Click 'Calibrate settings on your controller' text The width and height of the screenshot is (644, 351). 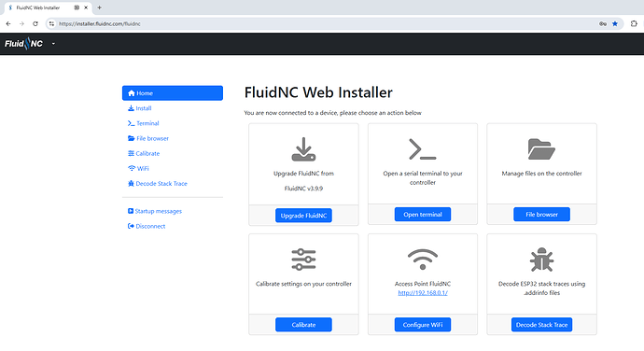click(x=303, y=284)
